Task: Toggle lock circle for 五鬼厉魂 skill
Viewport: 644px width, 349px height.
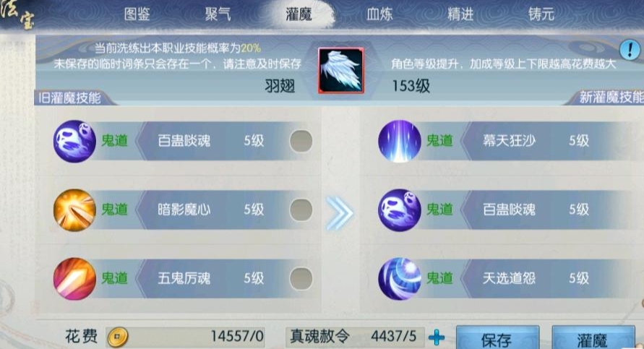Action: coord(301,279)
